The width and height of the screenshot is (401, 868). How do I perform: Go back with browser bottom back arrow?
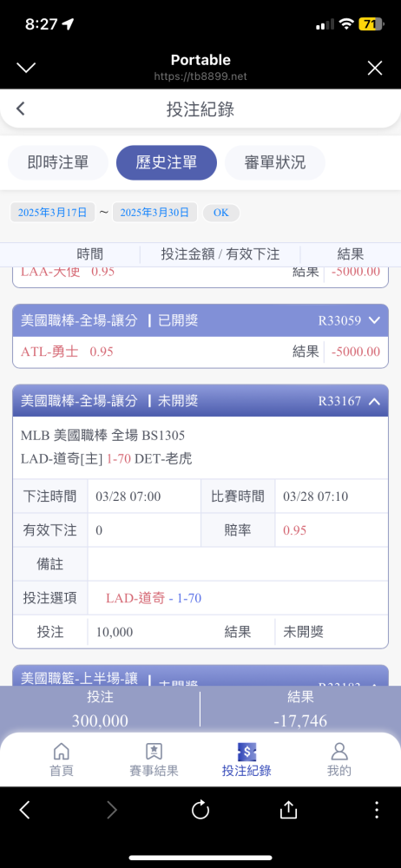pos(24,810)
